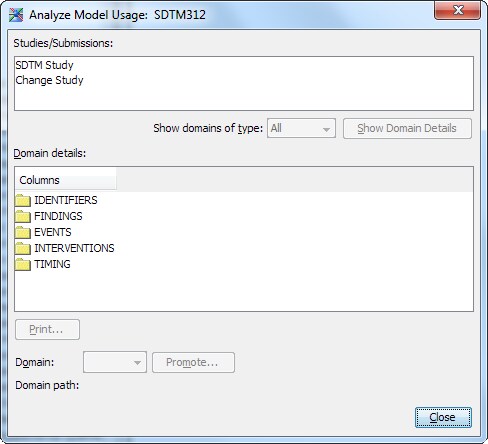
Task: Close the dialog with the red X button
Action: [x=457, y=10]
